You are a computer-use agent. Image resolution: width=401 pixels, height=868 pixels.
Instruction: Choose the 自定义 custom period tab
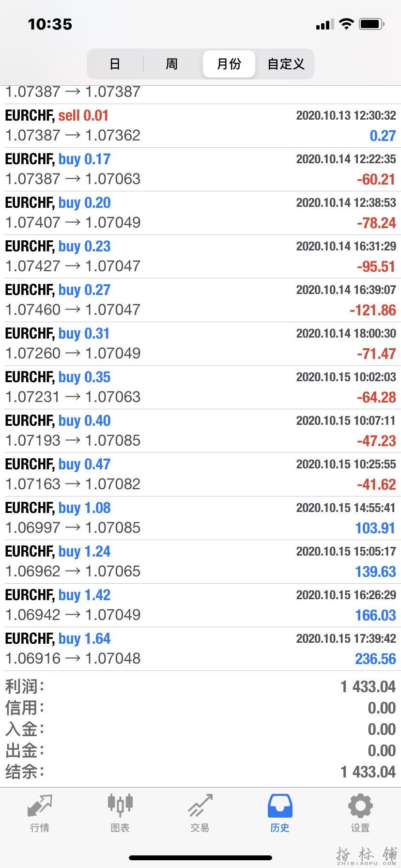click(x=286, y=64)
